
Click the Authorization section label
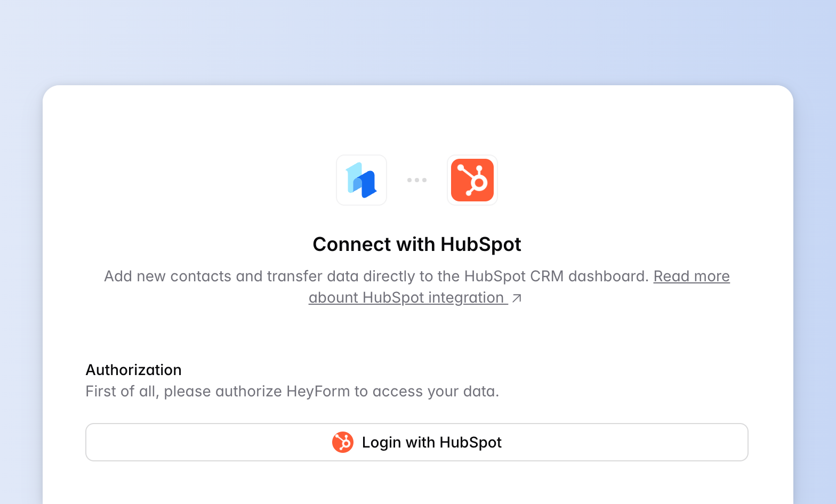coord(133,370)
